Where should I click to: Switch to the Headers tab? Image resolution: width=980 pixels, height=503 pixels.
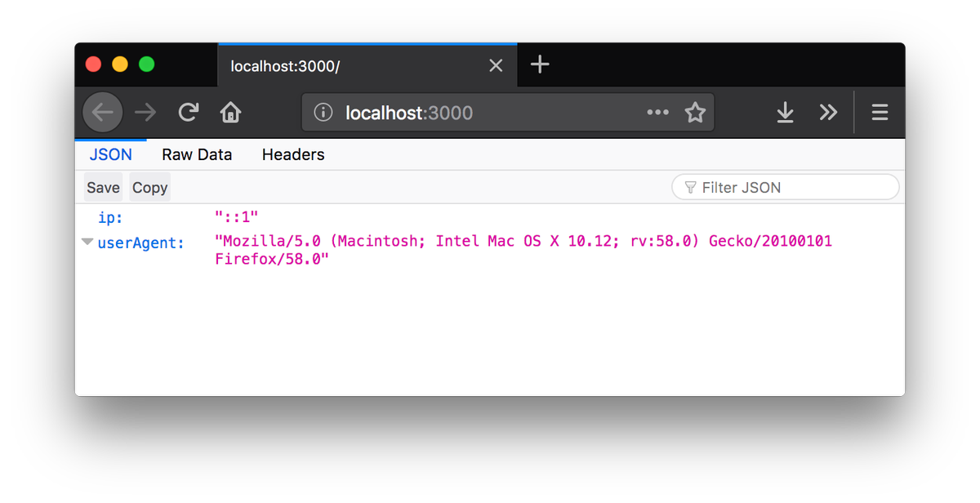293,154
